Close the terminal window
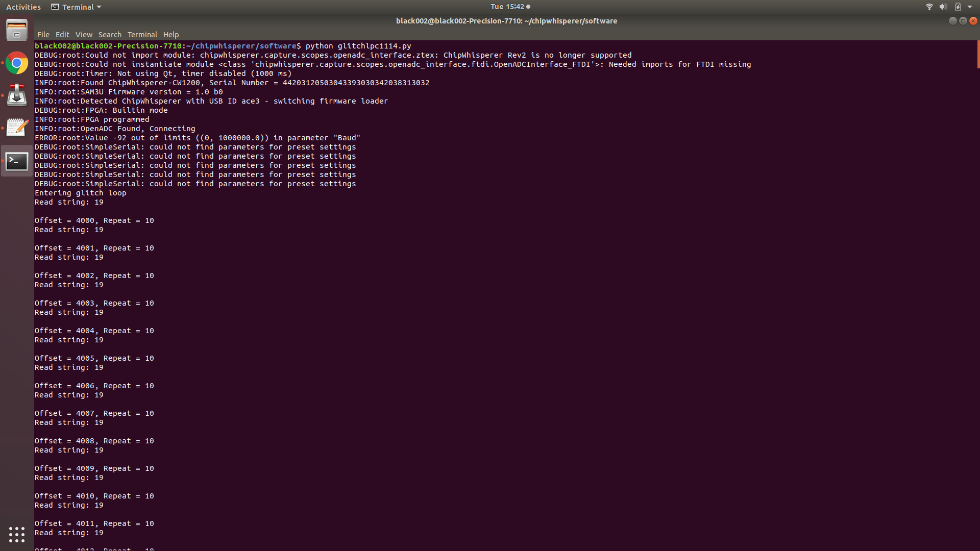This screenshot has width=980, height=551. (973, 21)
